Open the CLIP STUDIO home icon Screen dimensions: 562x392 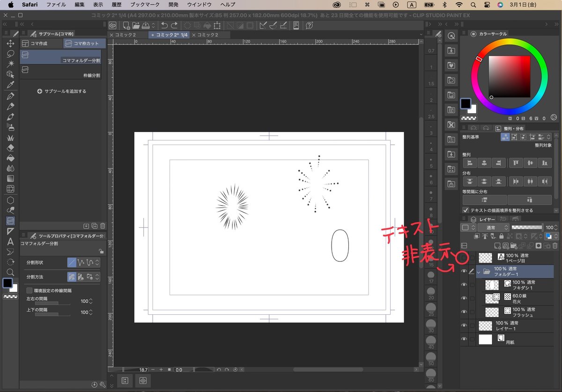click(x=112, y=26)
